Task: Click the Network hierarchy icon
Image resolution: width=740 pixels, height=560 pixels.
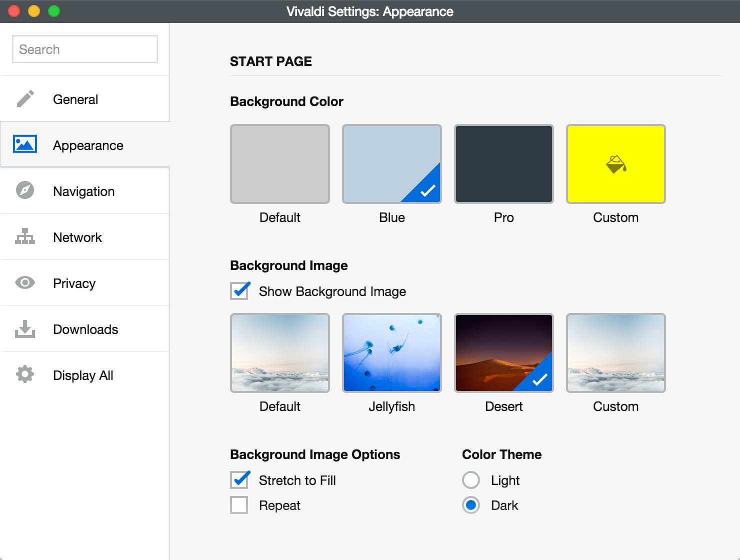Action: pos(25,236)
